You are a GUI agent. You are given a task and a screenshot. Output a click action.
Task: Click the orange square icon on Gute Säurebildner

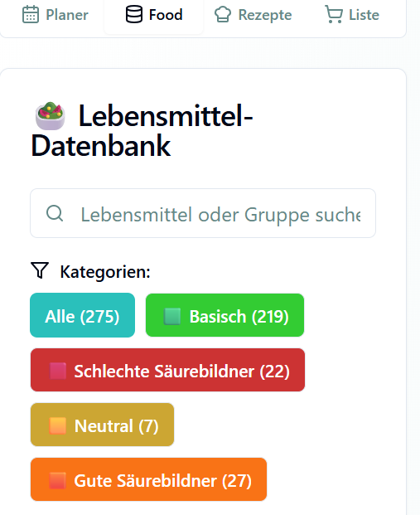(58, 480)
